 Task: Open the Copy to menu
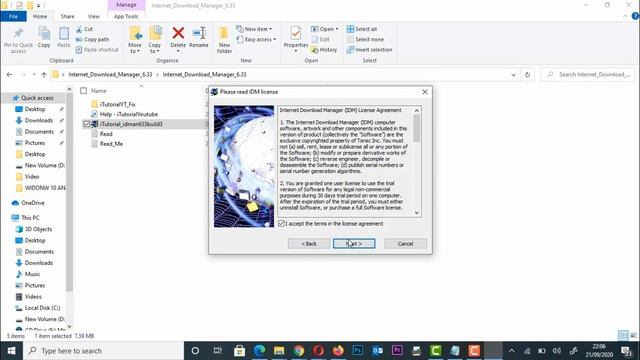[x=155, y=40]
